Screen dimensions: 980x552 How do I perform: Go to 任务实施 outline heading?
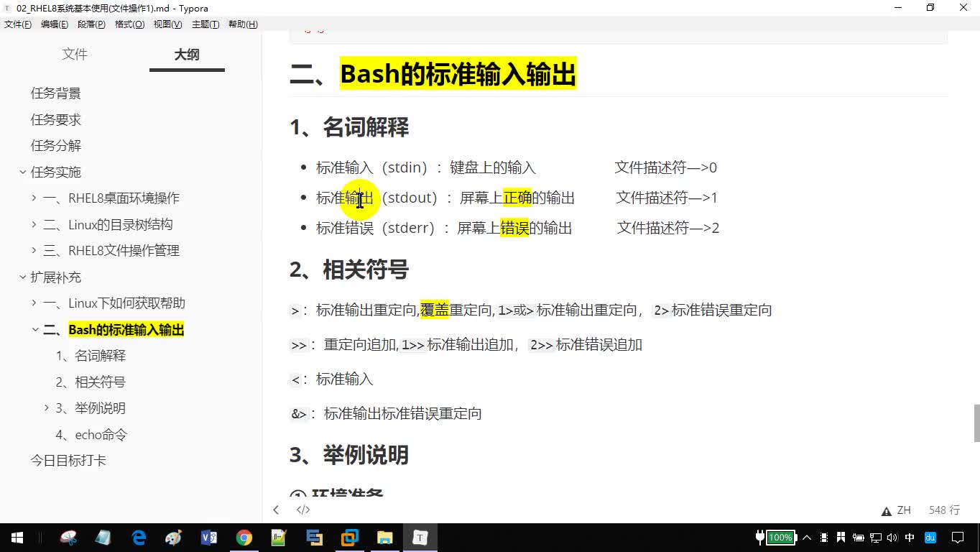tap(55, 172)
